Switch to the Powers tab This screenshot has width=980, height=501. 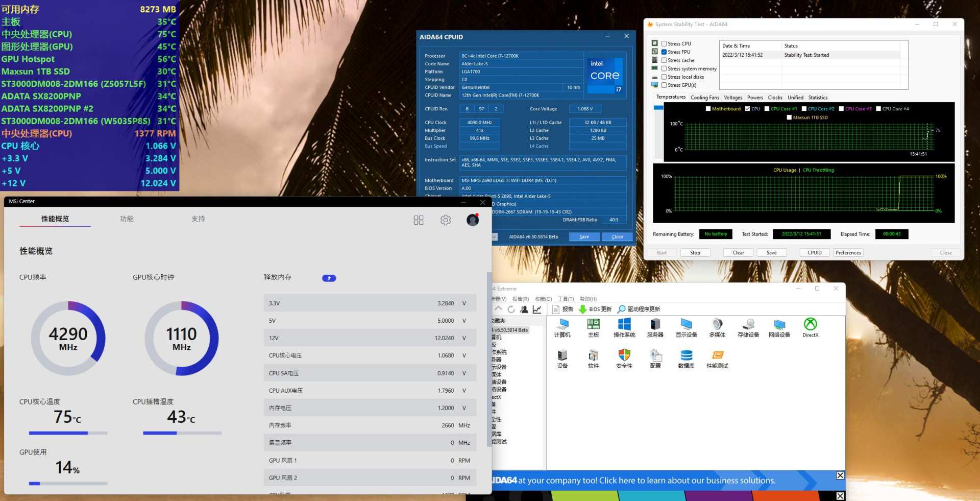click(755, 98)
